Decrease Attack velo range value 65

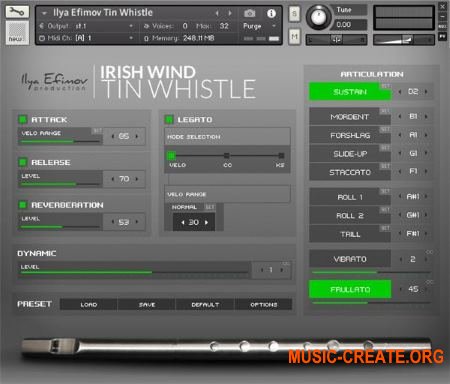[113, 136]
